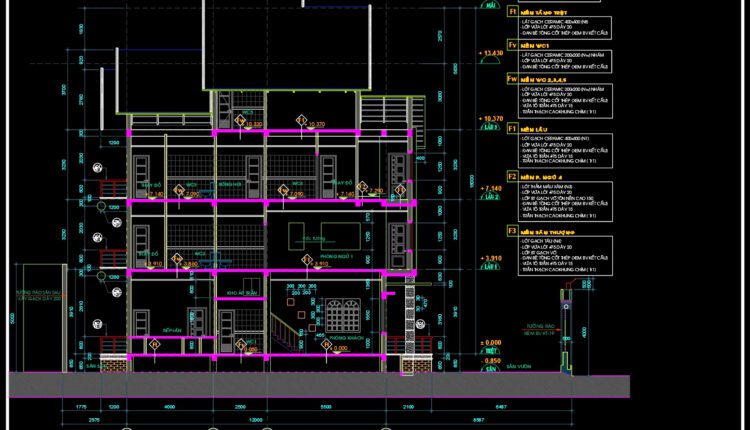The width and height of the screenshot is (750, 430).
Task: Select the TƯỜNG RÀO fence detail label
Action: click(x=540, y=326)
